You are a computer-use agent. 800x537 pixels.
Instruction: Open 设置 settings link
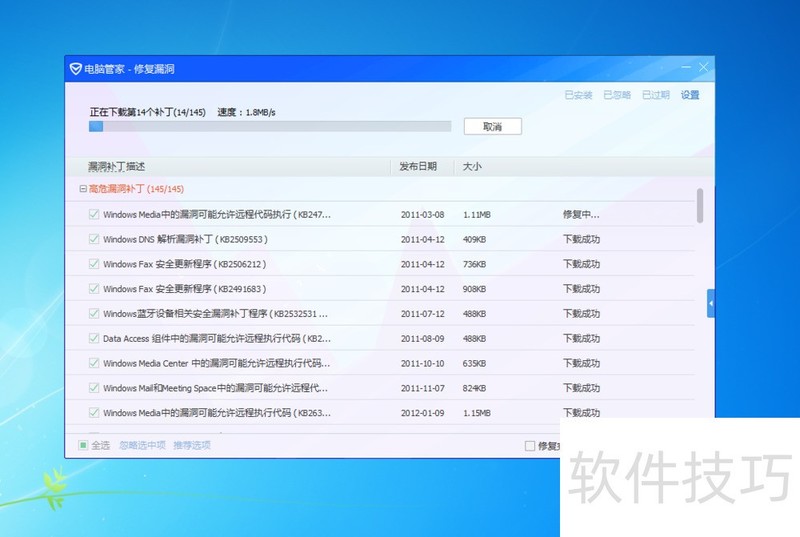[690, 95]
